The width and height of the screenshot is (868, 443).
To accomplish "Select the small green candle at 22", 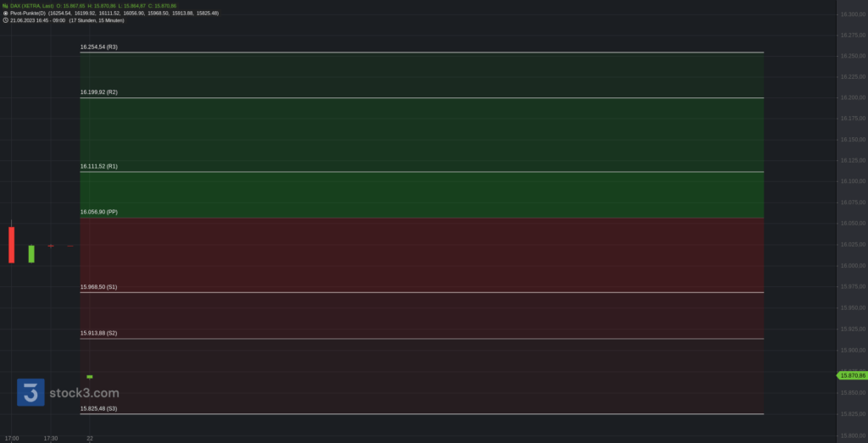I will pos(90,377).
